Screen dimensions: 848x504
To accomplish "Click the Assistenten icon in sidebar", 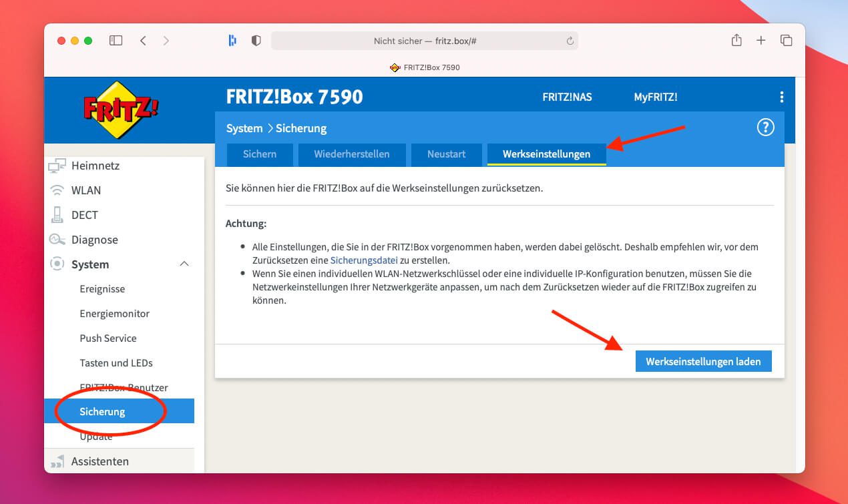I will (x=57, y=461).
